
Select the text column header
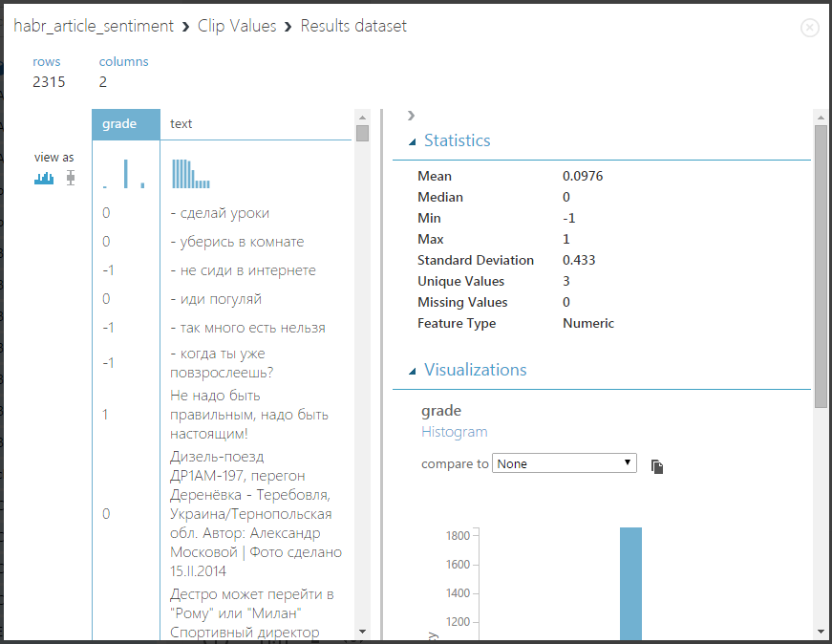point(256,124)
